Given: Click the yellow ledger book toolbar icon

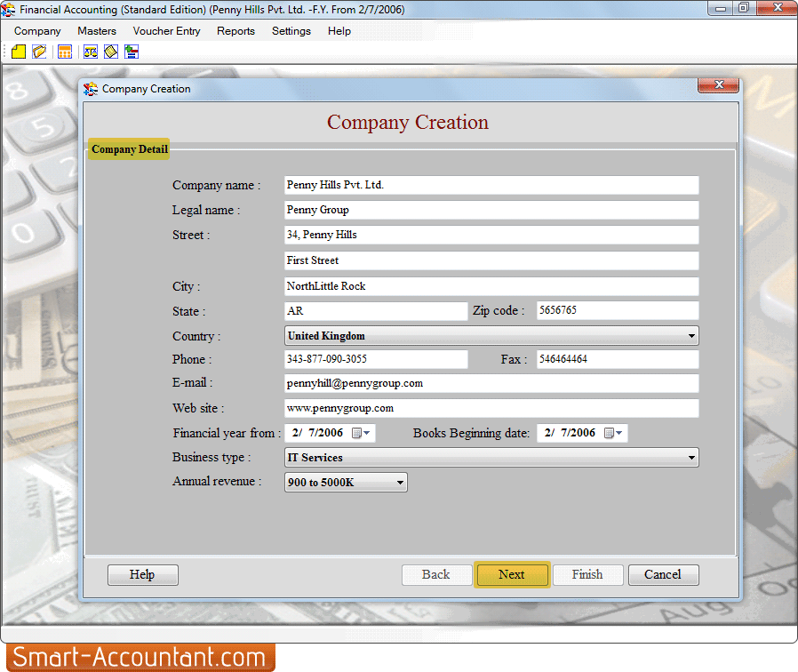Looking at the screenshot, I should pos(111,52).
